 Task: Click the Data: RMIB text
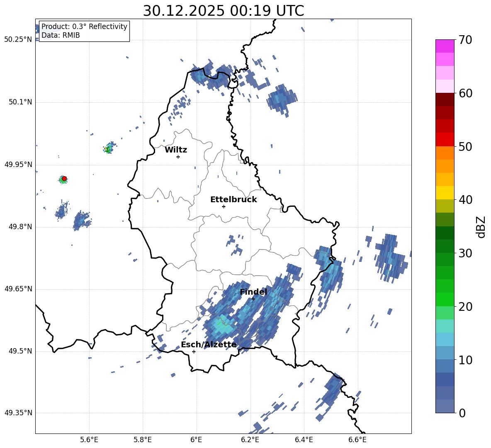point(61,36)
